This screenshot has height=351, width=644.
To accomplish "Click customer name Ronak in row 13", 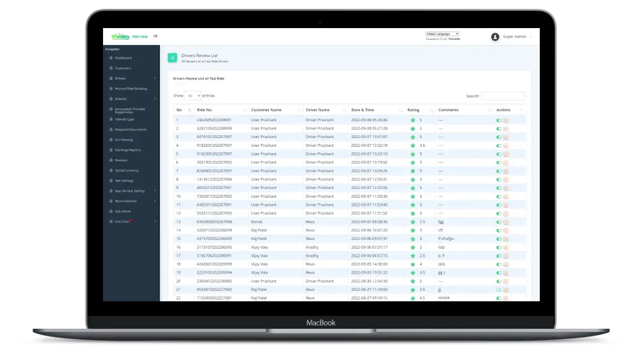I will pyautogui.click(x=256, y=222).
